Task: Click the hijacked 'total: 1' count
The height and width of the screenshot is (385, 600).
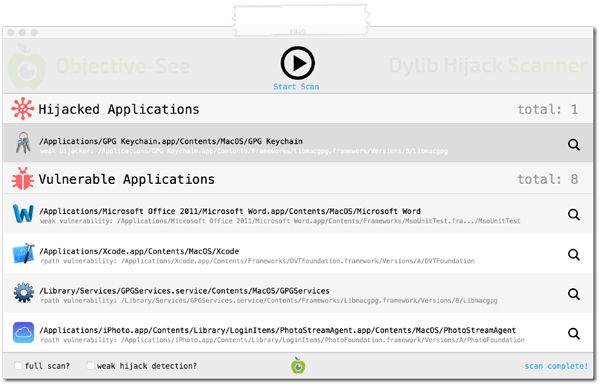Action: tap(548, 109)
